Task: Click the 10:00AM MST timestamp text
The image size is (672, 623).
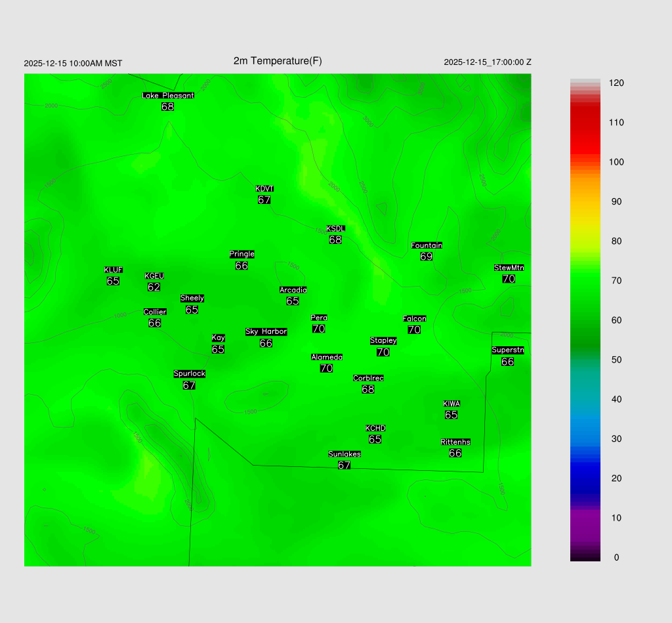Action: point(73,64)
